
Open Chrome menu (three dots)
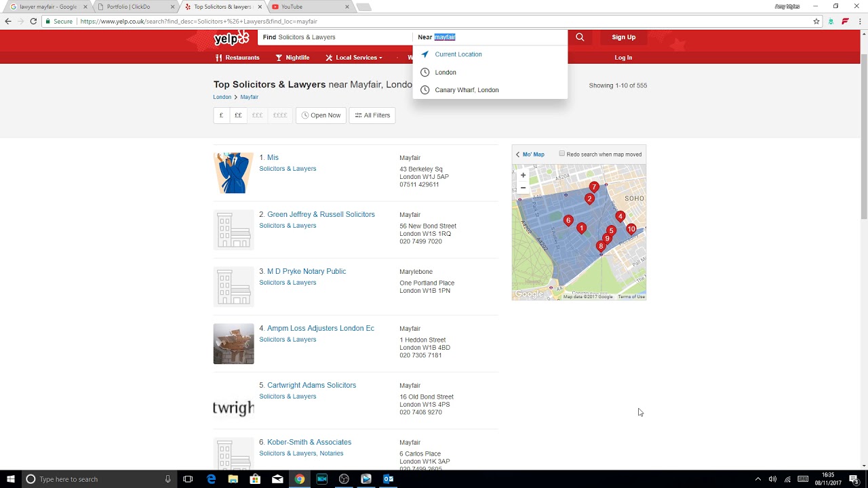tap(859, 21)
